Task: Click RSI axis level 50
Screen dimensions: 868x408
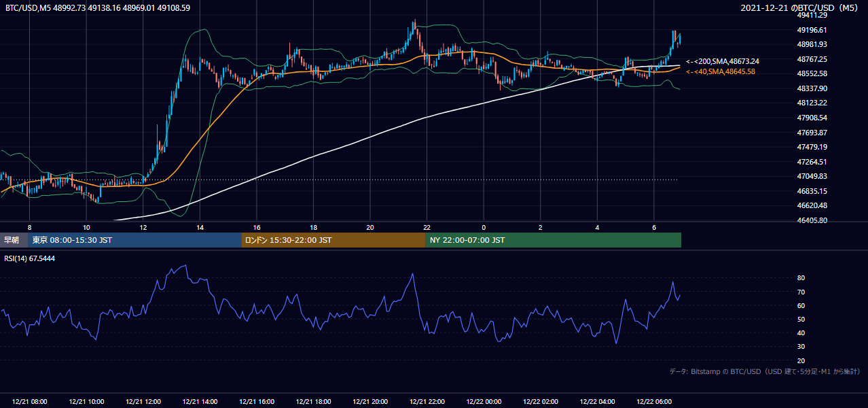Action: (801, 319)
